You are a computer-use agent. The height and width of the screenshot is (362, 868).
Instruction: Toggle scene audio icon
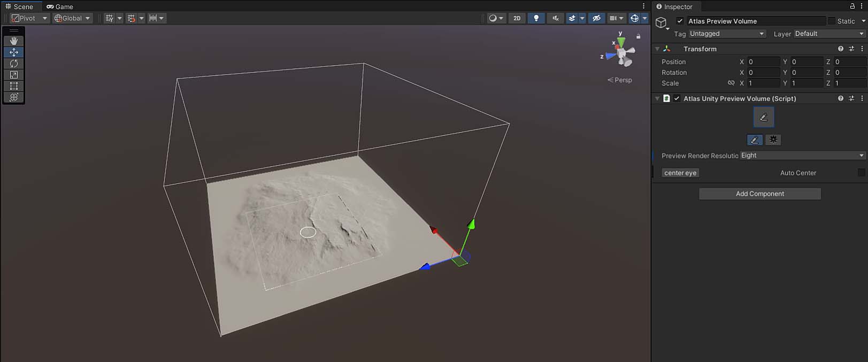pyautogui.click(x=556, y=18)
